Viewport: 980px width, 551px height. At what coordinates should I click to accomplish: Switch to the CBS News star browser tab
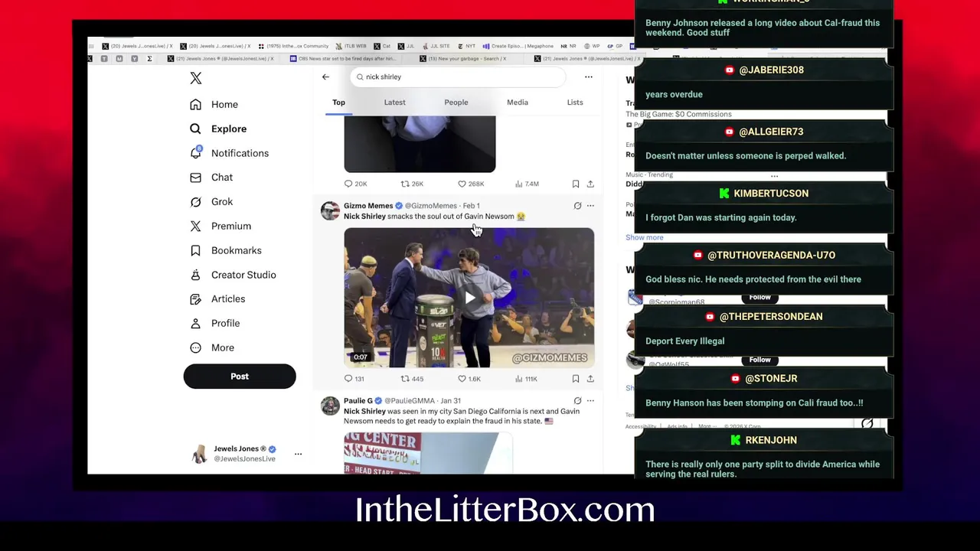[x=343, y=59]
